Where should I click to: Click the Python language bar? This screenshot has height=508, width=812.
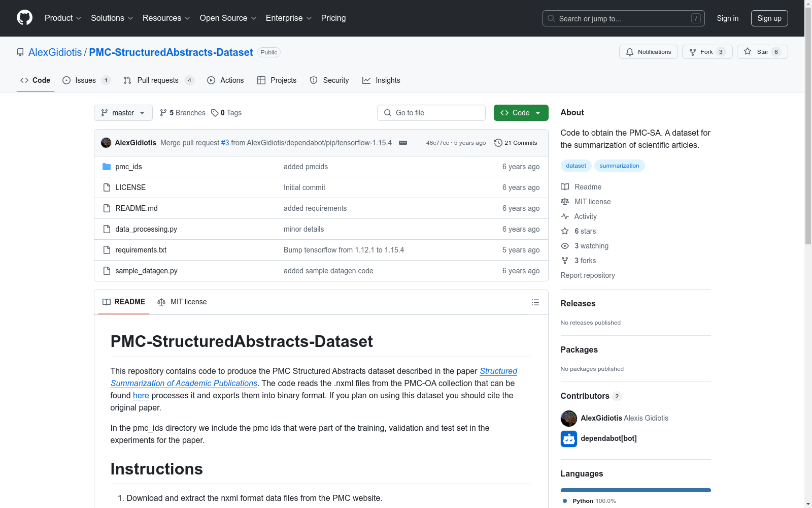coord(636,490)
